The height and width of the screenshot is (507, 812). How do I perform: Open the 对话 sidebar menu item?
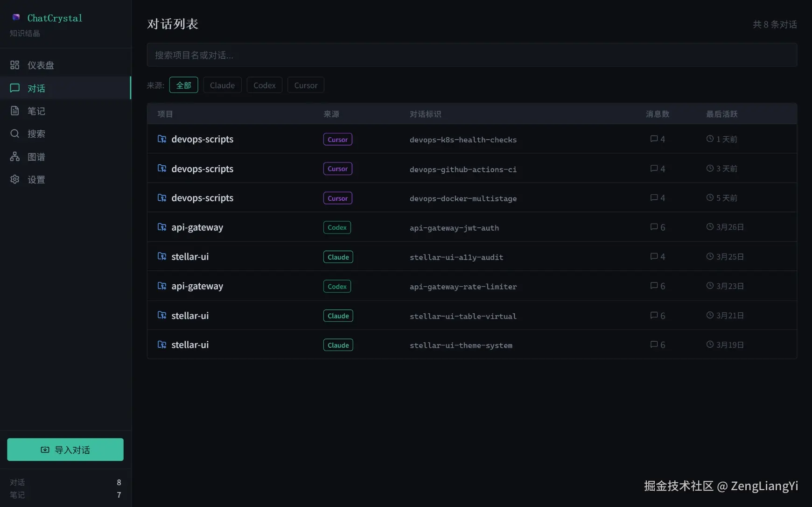click(36, 88)
